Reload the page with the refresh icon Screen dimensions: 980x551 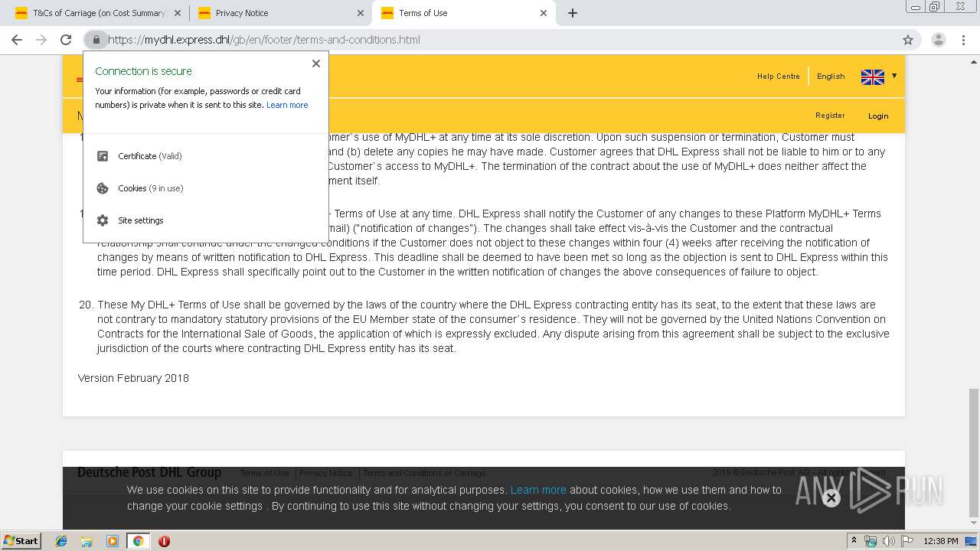(x=66, y=40)
